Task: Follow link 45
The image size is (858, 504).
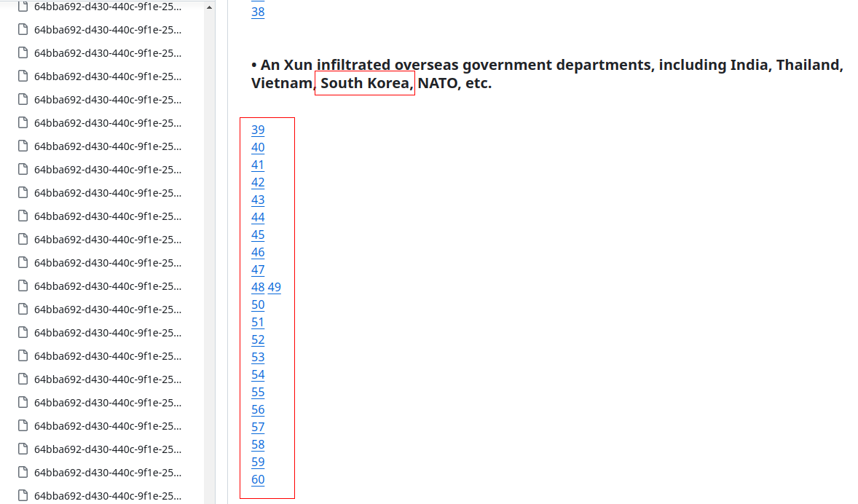Action: click(258, 235)
